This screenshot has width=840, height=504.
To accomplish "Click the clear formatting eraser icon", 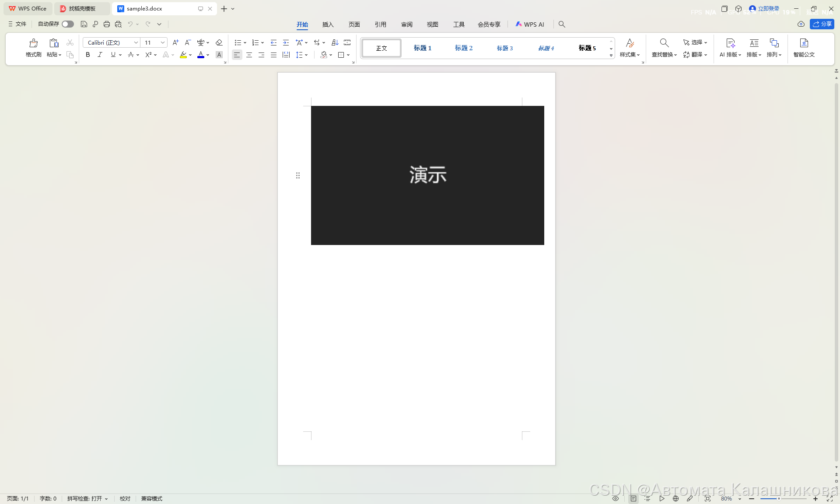I will tap(219, 42).
